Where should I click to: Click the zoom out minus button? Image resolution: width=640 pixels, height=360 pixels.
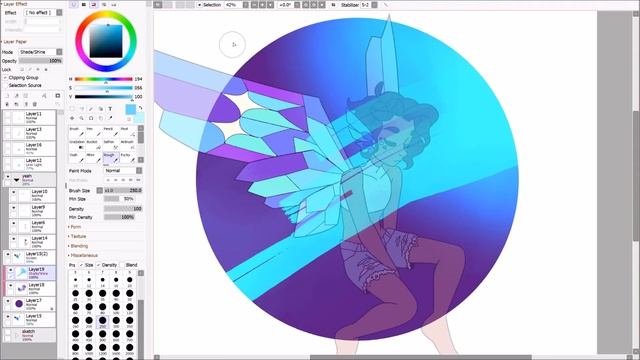tap(254, 5)
